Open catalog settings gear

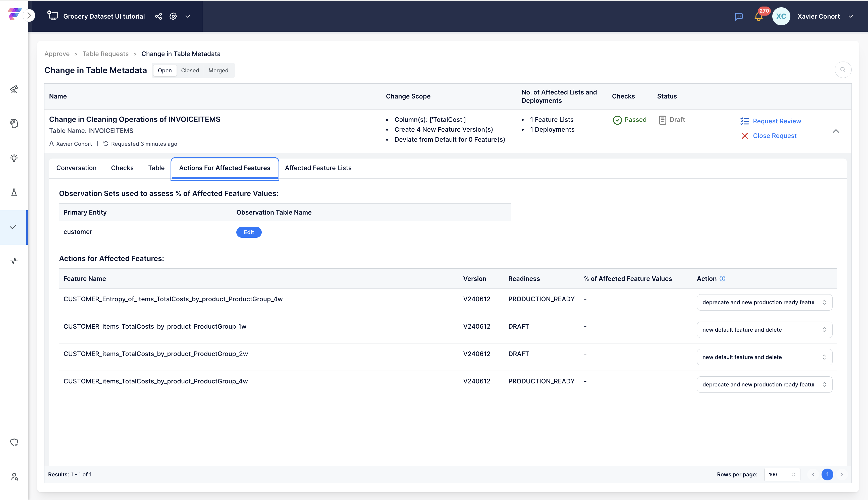pyautogui.click(x=173, y=16)
